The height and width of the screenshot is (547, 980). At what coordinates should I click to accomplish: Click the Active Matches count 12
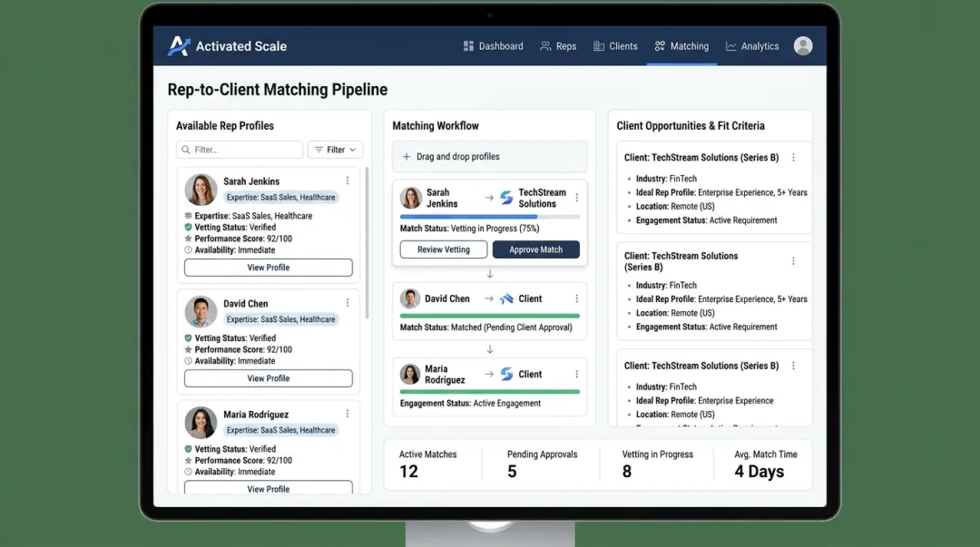(x=408, y=472)
